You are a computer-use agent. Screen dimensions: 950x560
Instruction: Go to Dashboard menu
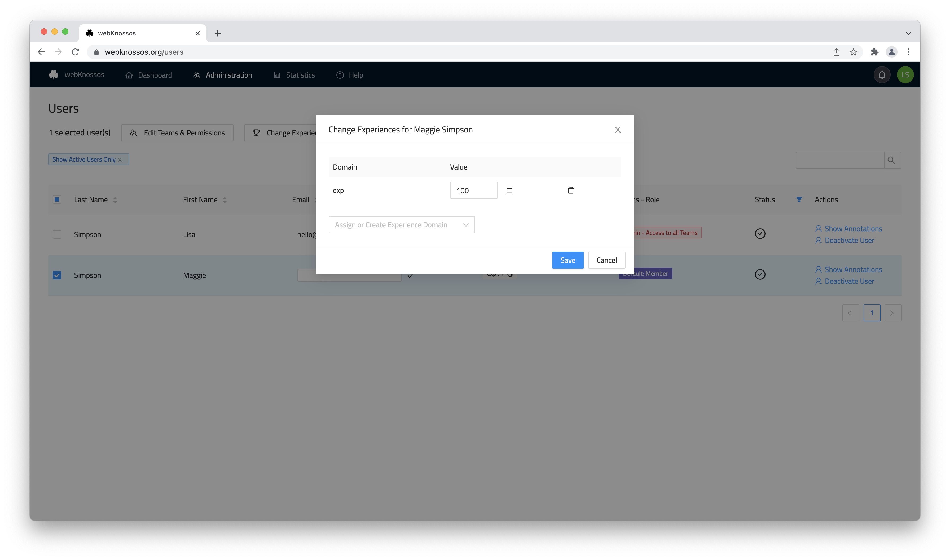click(149, 75)
